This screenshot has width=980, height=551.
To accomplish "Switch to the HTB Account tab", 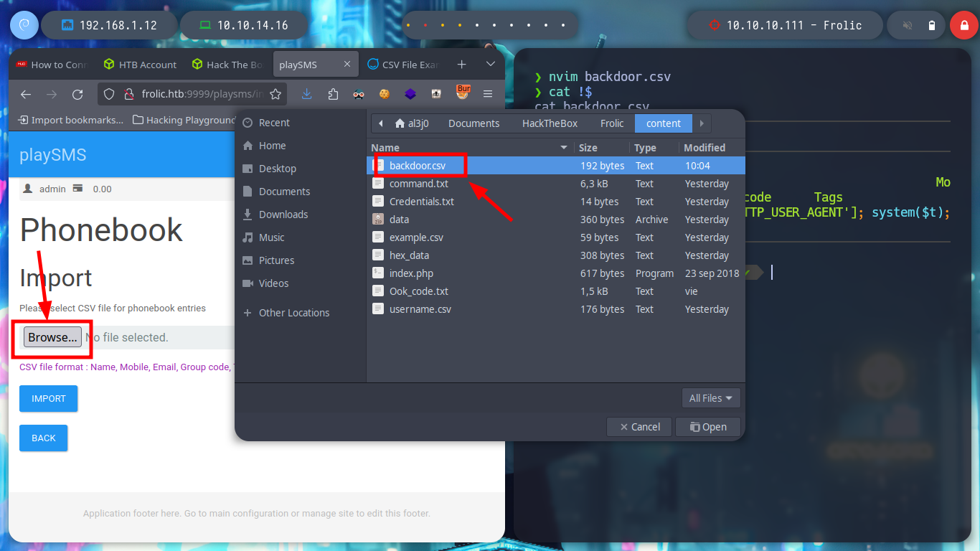I will click(x=141, y=65).
